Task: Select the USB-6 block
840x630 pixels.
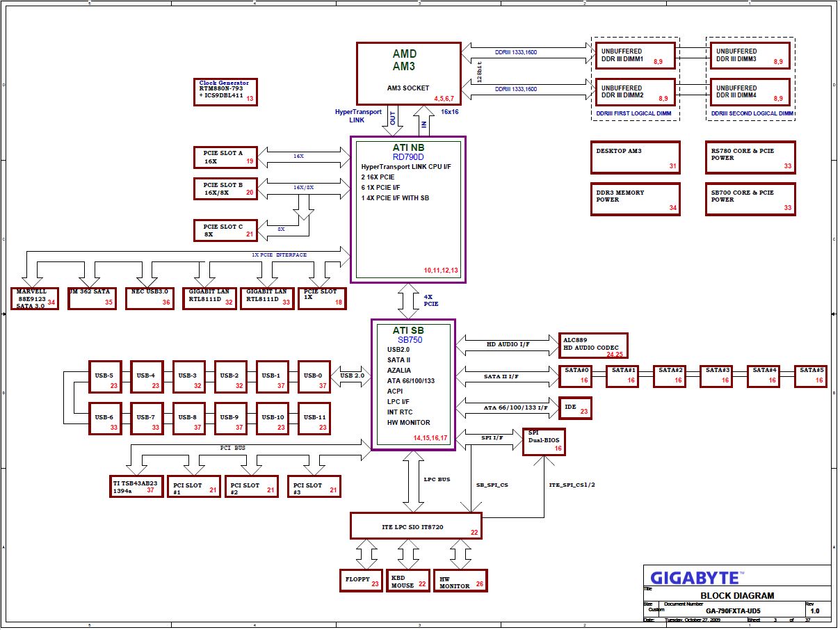Action: (106, 419)
